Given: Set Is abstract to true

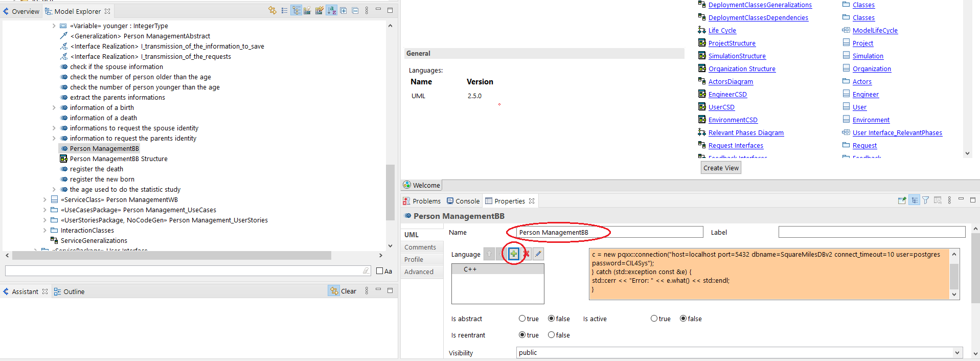Looking at the screenshot, I should pyautogui.click(x=522, y=319).
